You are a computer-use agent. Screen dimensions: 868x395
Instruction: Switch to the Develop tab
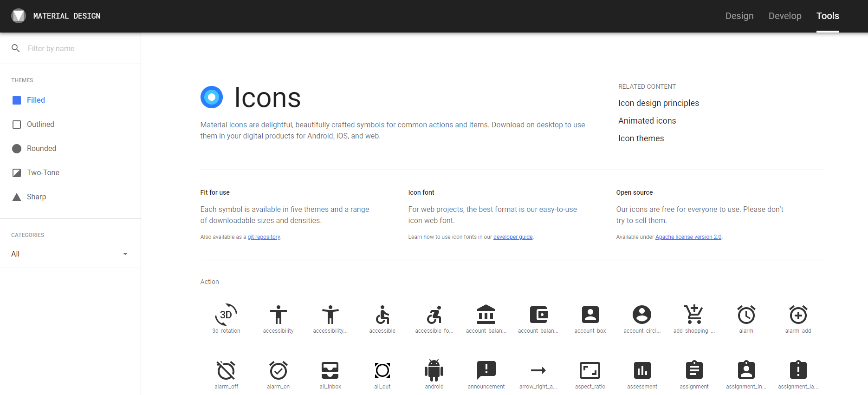pyautogui.click(x=784, y=16)
